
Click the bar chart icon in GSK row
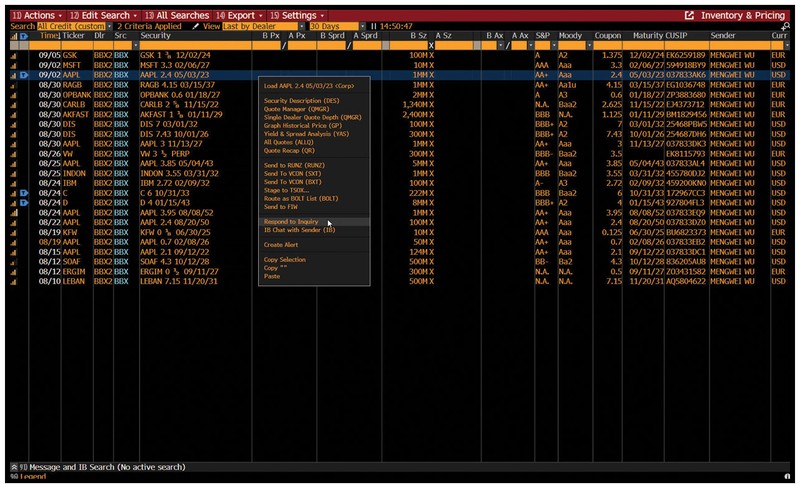click(14, 55)
